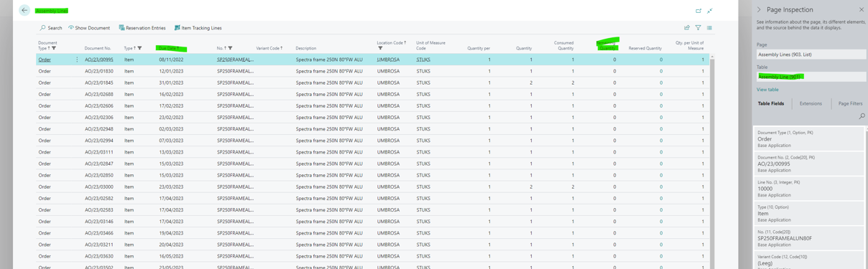Open the Order link in first row
Screen dimensions: 868x269
(45, 60)
